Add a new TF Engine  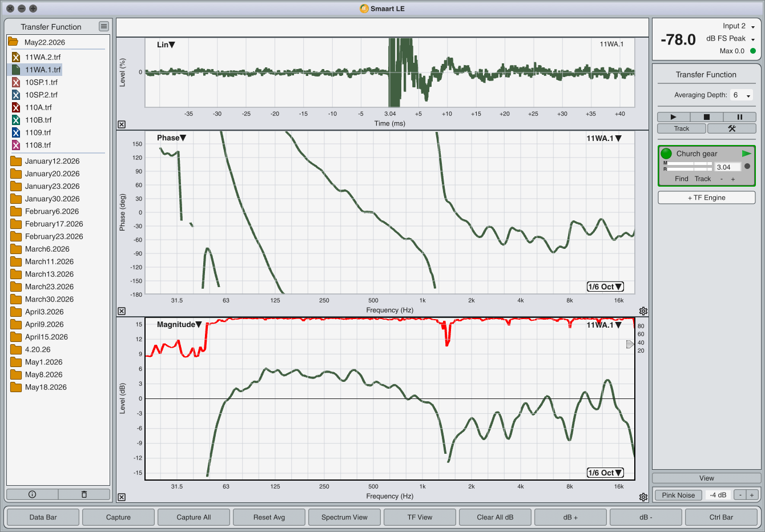(x=707, y=198)
